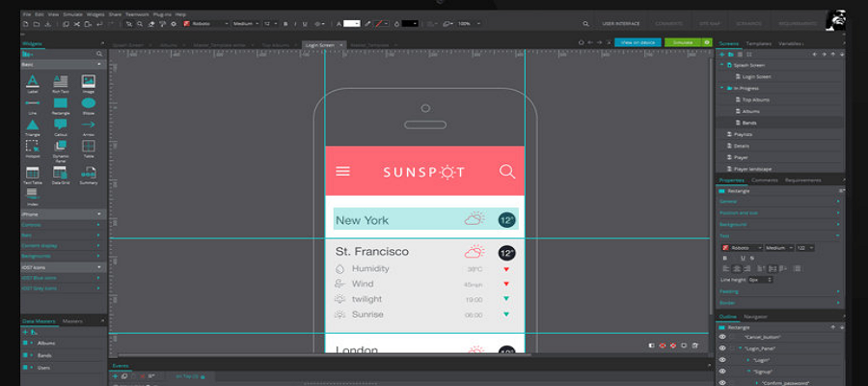Click search icon in Sunspot header
The width and height of the screenshot is (868, 386).
(x=507, y=171)
